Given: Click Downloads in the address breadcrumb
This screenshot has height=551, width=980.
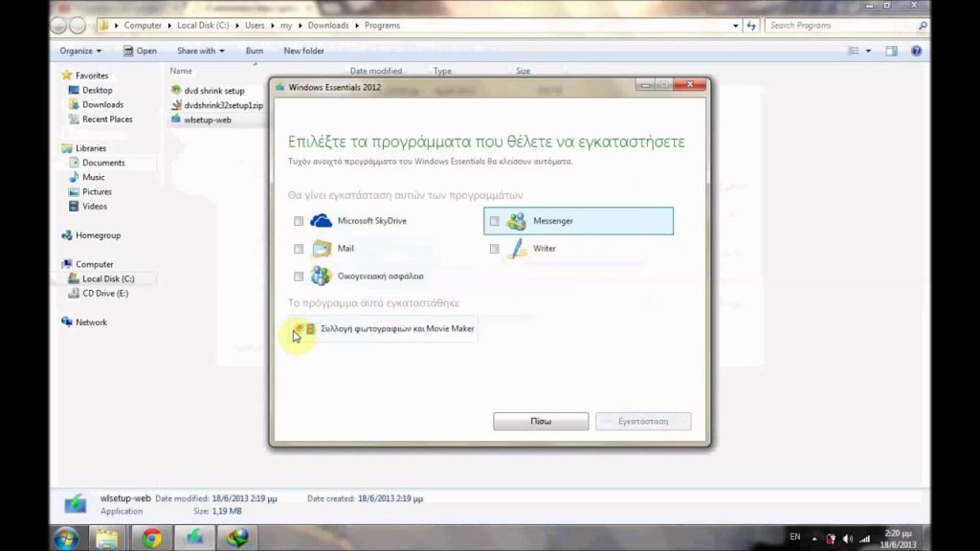Looking at the screenshot, I should (328, 26).
